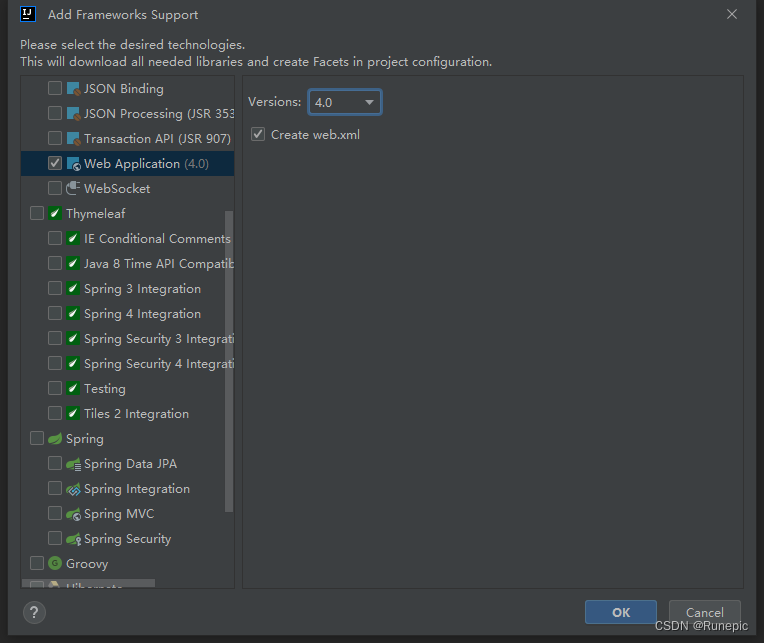Tick the Thymeleaf checkbox
Image resolution: width=764 pixels, height=643 pixels.
point(37,213)
